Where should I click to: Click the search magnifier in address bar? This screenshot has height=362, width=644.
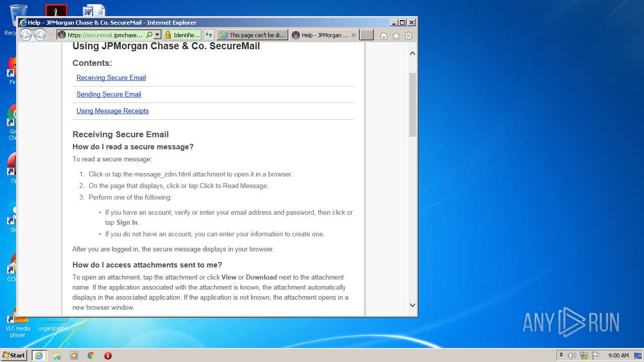149,35
